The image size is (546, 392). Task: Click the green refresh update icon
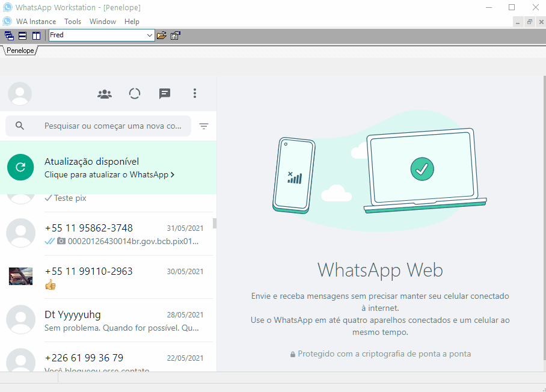(x=20, y=168)
